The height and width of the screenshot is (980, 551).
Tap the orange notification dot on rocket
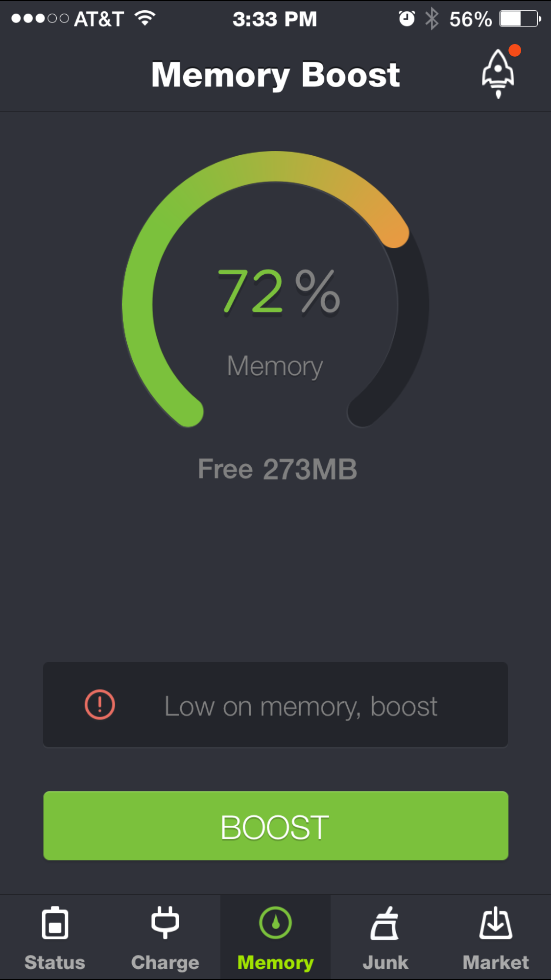click(x=514, y=50)
